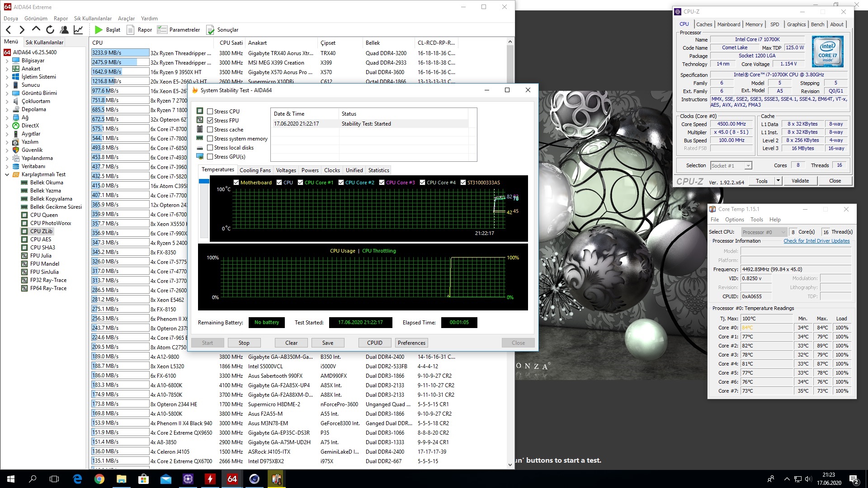Enable Stress GPU(s) checkbox
This screenshot has width=868, height=488.
pyautogui.click(x=210, y=157)
